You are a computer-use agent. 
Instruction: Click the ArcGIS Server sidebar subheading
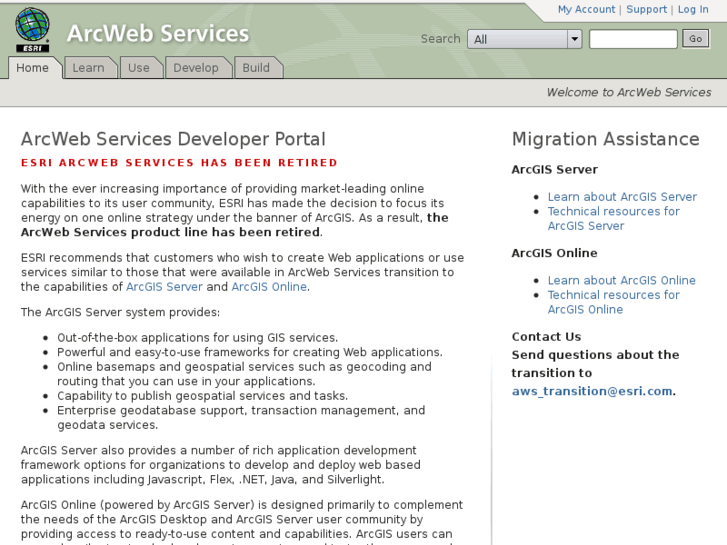point(555,169)
